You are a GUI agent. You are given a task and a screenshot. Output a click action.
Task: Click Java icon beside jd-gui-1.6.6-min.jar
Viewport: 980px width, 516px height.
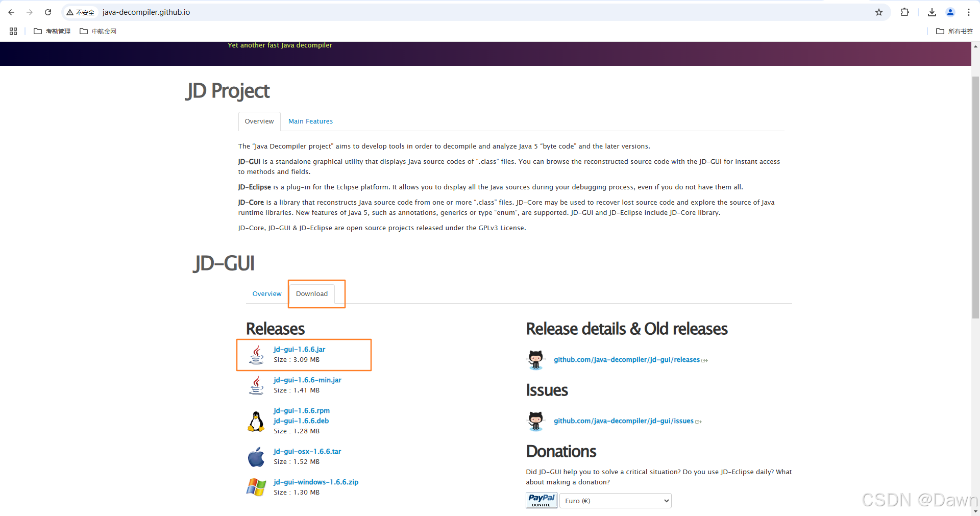tap(256, 385)
